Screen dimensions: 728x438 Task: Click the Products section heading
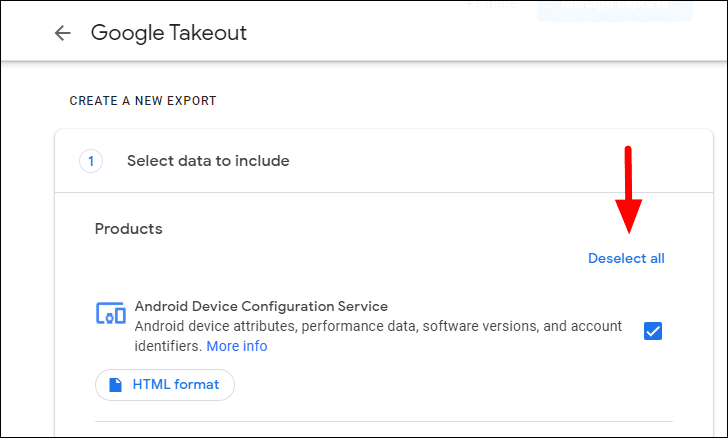pos(128,229)
